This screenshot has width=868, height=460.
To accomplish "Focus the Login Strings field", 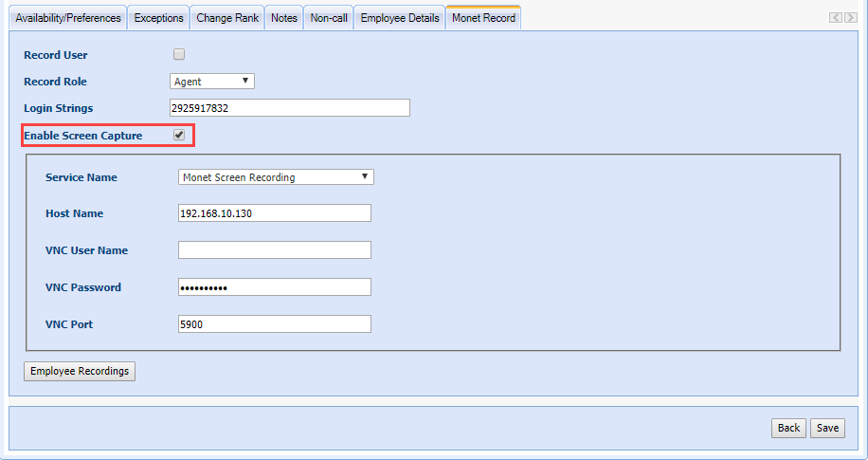I will pos(290,108).
